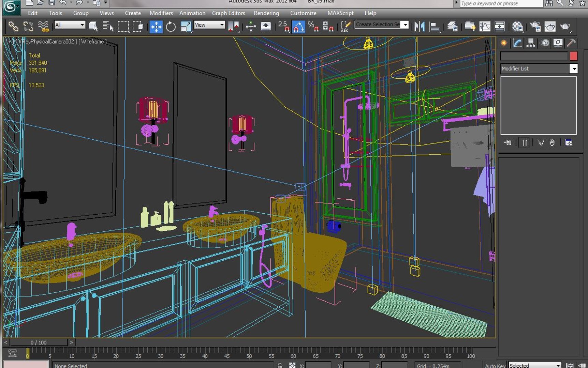Open the Selected key filter dropdown

(x=534, y=365)
